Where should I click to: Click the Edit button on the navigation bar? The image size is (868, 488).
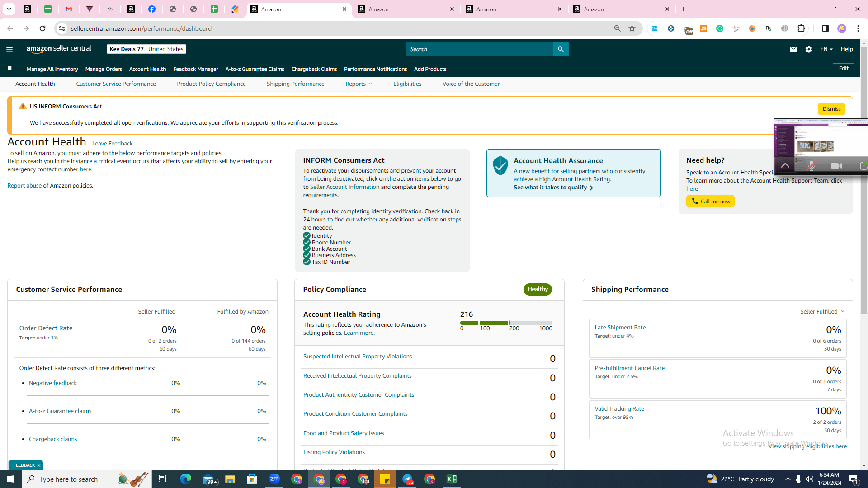point(844,68)
